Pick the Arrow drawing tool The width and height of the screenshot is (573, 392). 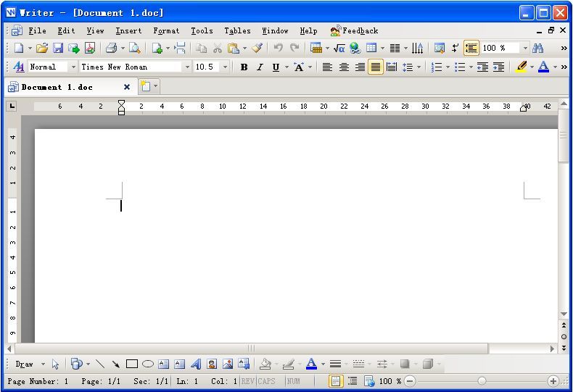(x=115, y=364)
